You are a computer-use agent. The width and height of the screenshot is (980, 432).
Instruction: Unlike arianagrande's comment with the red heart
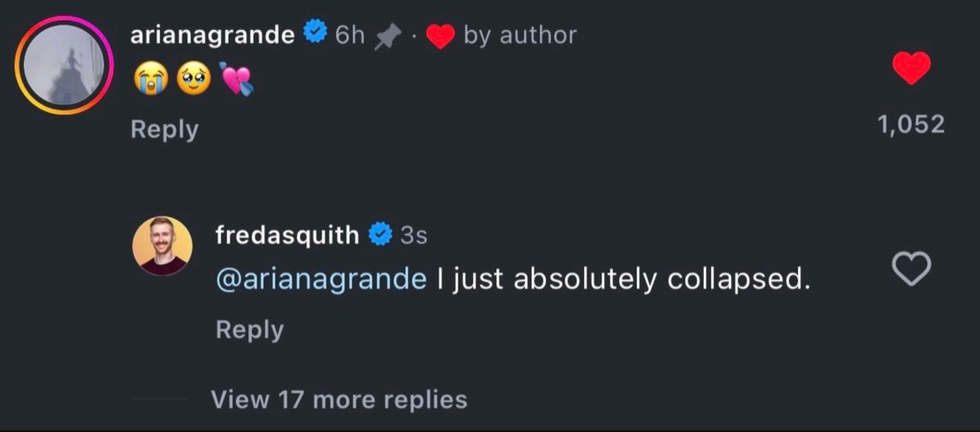coord(910,69)
